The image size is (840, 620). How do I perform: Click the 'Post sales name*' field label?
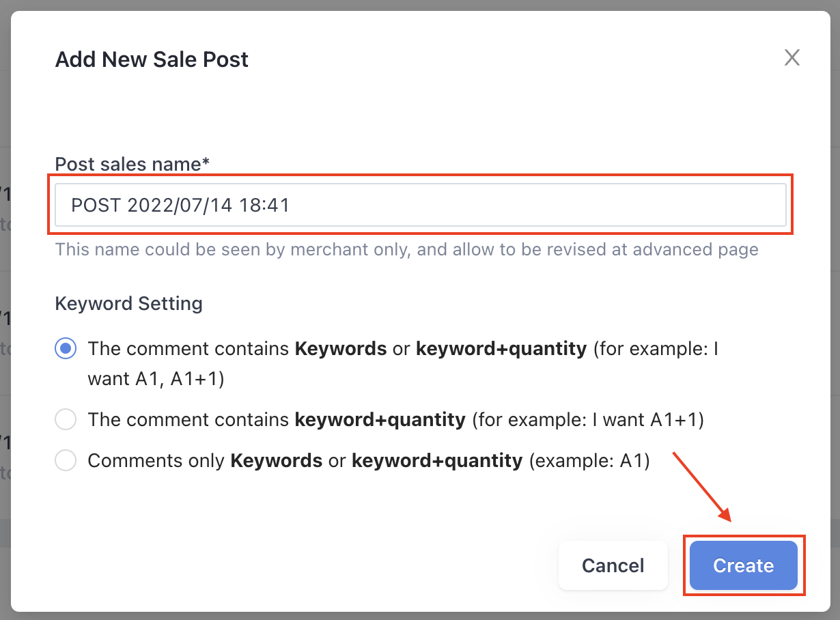(132, 164)
